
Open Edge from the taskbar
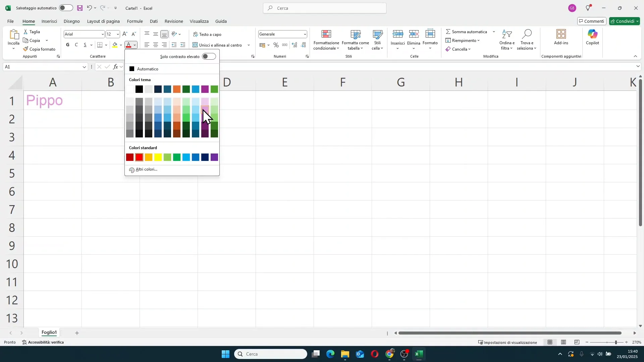tap(330, 354)
